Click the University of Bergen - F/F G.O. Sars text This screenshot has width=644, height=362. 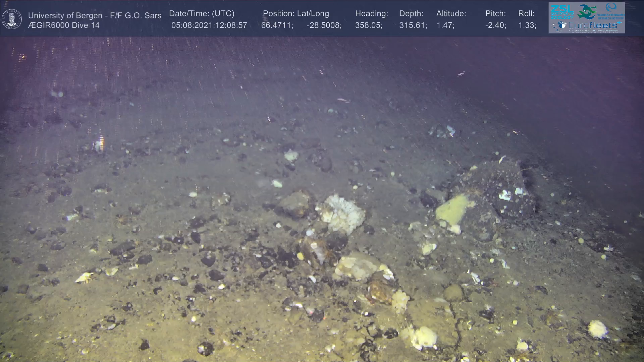95,15
